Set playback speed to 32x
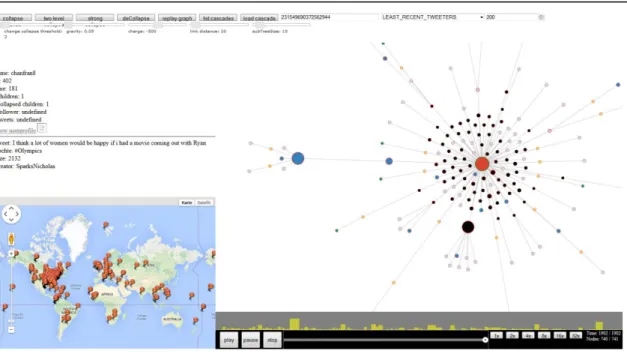627x360 pixels. tap(575, 335)
